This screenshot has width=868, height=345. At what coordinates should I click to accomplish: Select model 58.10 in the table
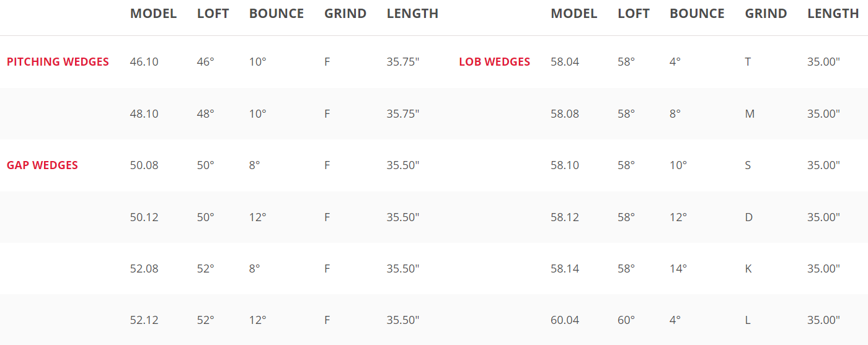click(565, 165)
